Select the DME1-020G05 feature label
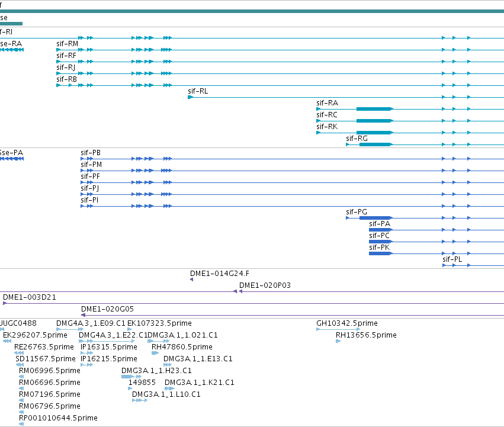The image size is (504, 427). [x=107, y=309]
